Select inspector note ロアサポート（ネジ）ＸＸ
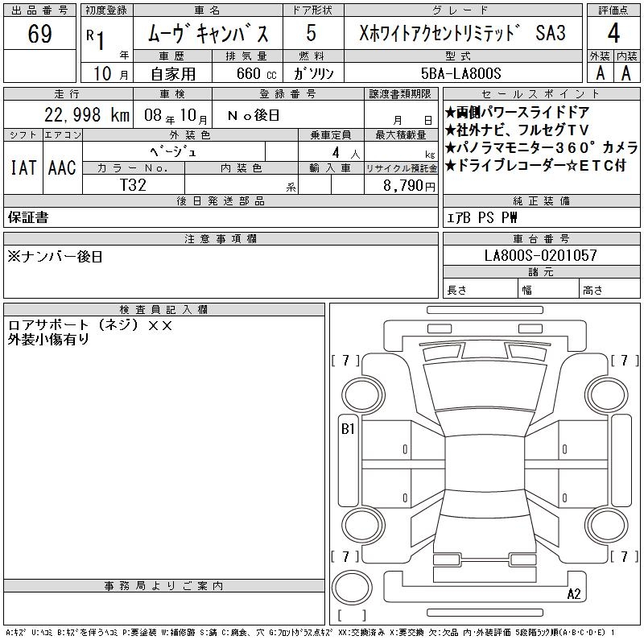The image size is (644, 644). [90, 325]
